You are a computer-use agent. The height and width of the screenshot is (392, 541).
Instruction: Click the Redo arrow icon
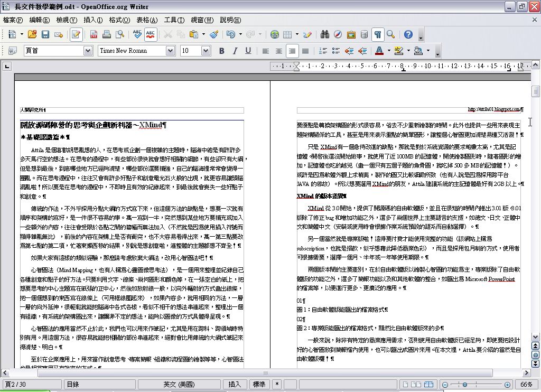coord(250,34)
